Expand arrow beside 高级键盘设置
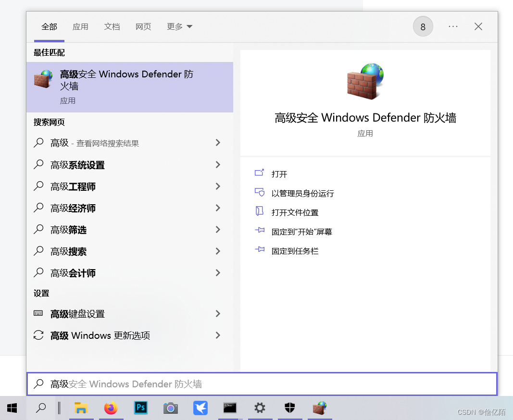This screenshot has height=420, width=513. 218,314
